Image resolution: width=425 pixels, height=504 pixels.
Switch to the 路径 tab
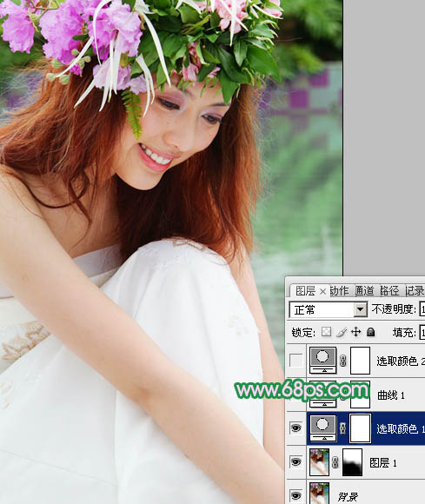pos(389,291)
